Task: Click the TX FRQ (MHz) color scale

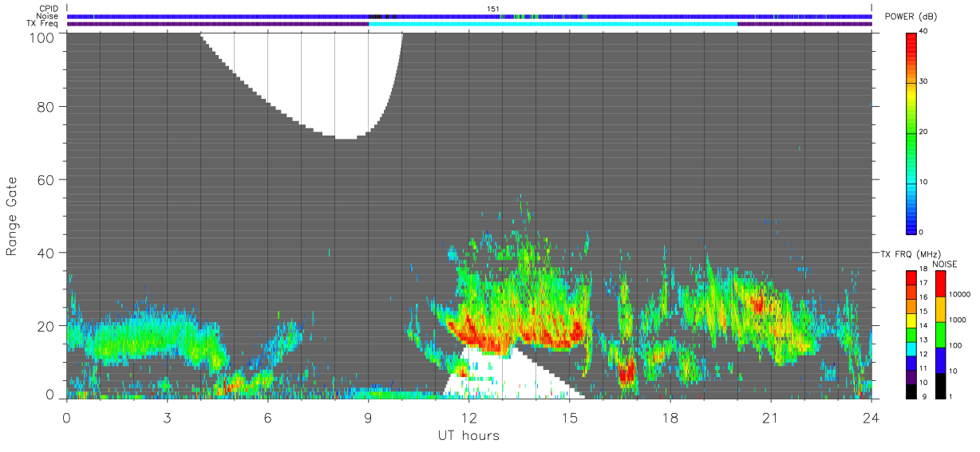Action: [911, 334]
